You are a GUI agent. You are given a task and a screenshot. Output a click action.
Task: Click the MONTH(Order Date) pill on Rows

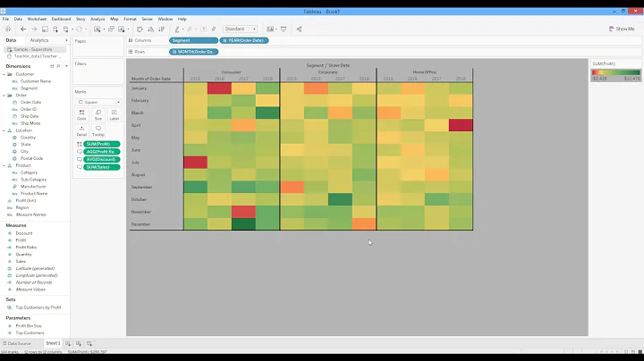click(x=193, y=52)
